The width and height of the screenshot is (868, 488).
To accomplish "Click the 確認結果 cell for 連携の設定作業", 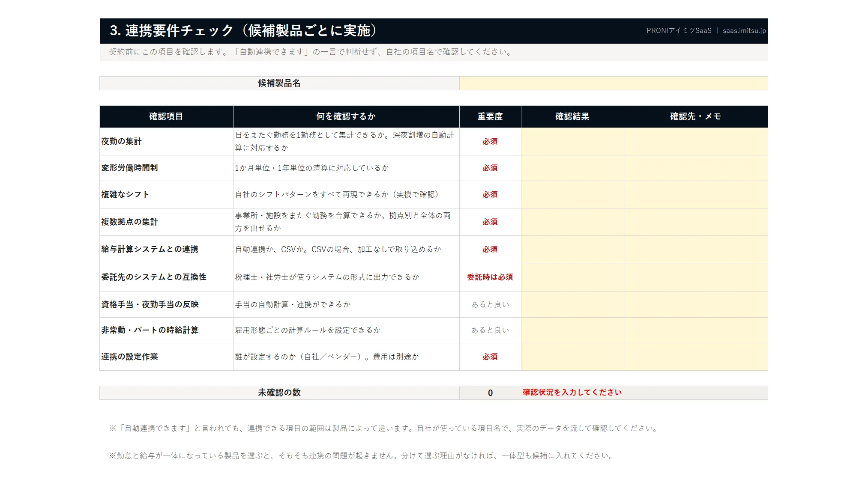I will click(572, 357).
